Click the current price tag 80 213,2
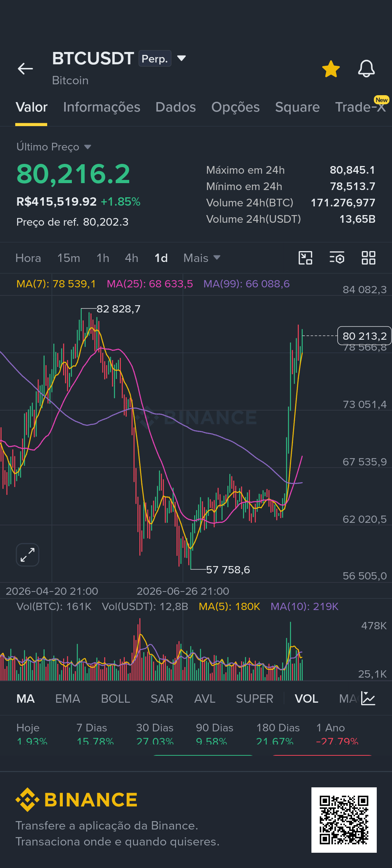 pos(364,336)
